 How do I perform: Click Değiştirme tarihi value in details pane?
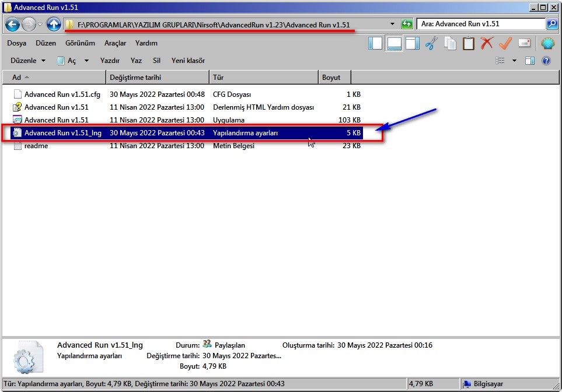click(x=242, y=356)
